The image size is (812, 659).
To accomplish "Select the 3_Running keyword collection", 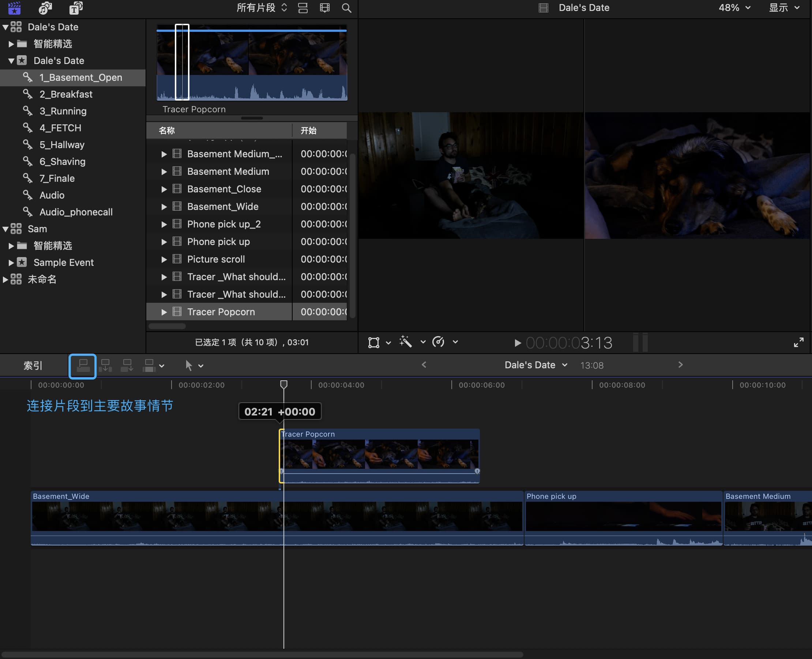I will (x=73, y=111).
